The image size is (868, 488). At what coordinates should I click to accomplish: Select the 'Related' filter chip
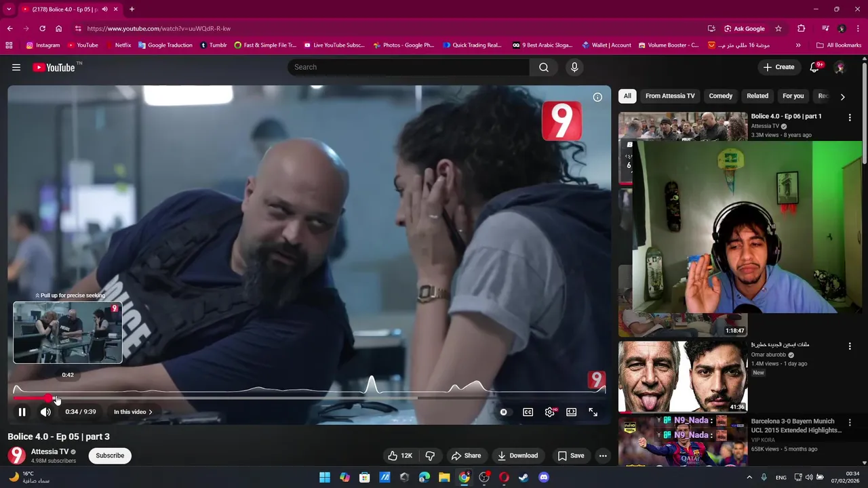click(x=757, y=96)
